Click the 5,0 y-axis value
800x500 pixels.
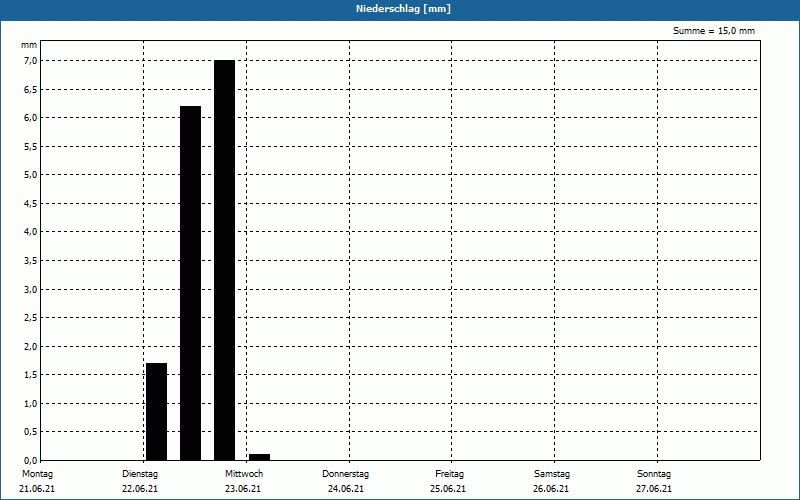click(31, 175)
